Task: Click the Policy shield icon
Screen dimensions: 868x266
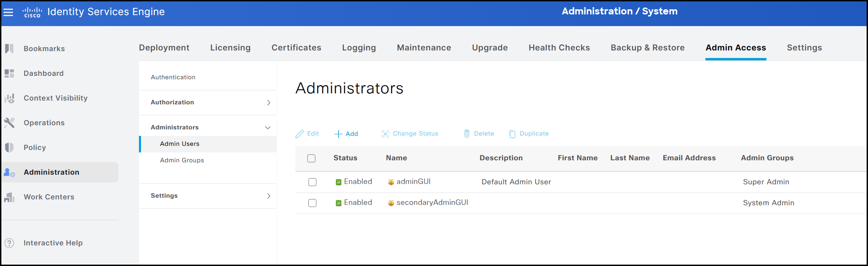Action: 9,148
